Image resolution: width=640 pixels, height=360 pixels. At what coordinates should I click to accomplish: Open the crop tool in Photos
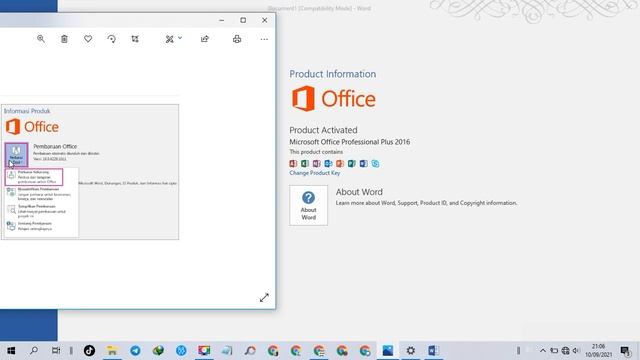click(135, 39)
